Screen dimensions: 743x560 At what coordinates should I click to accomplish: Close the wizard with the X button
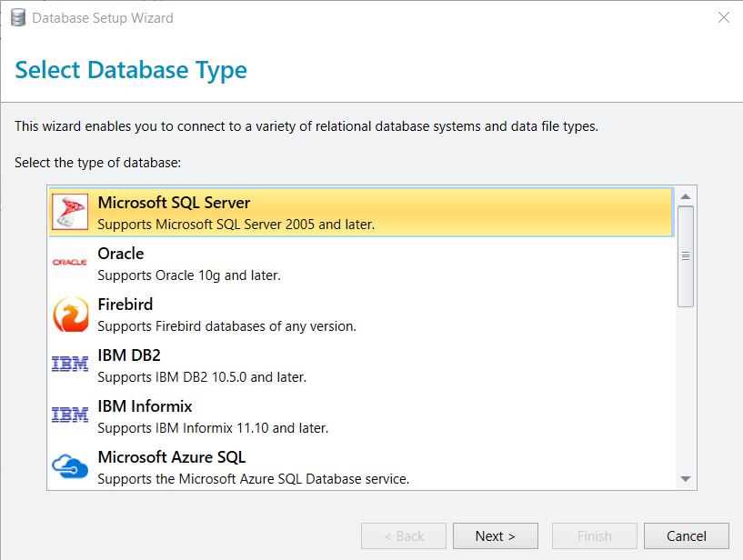[x=724, y=17]
